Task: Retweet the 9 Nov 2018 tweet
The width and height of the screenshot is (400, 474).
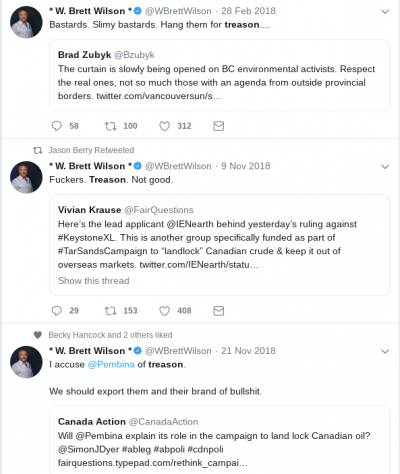Action: click(x=110, y=311)
